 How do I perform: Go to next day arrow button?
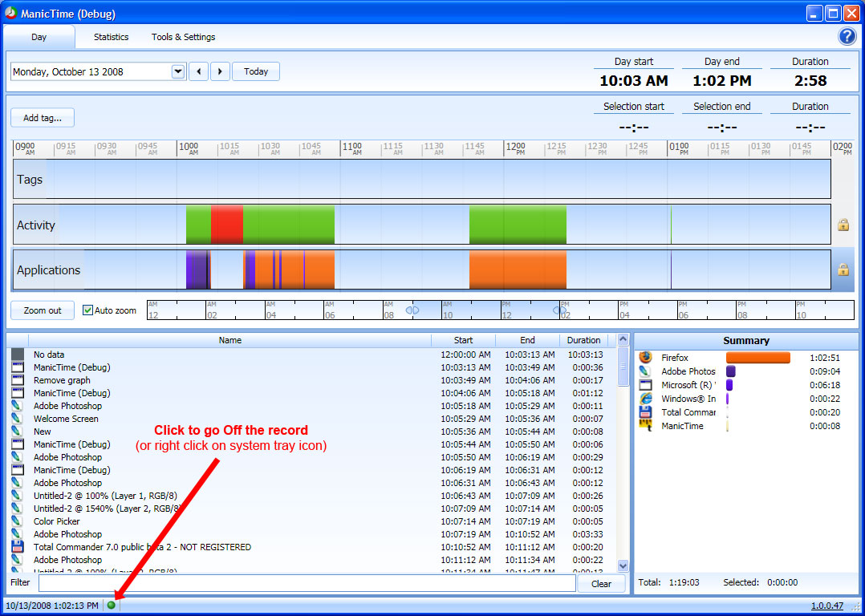pyautogui.click(x=220, y=71)
